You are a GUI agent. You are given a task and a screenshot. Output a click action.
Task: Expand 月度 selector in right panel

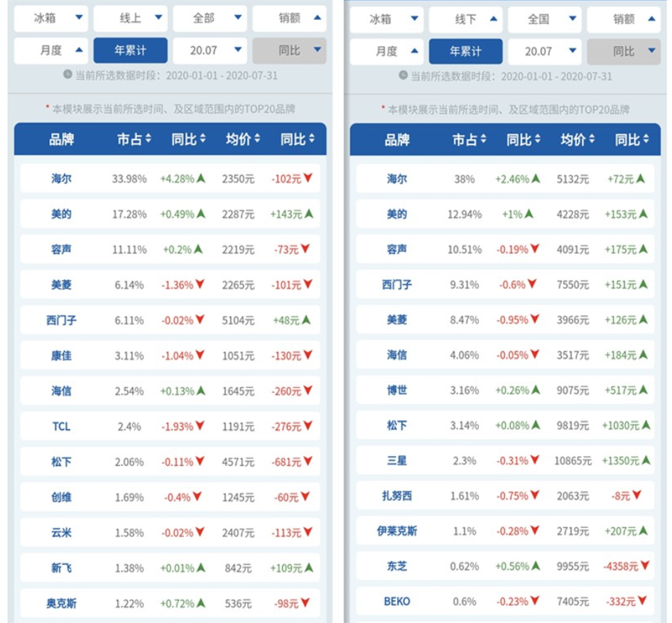[386, 51]
